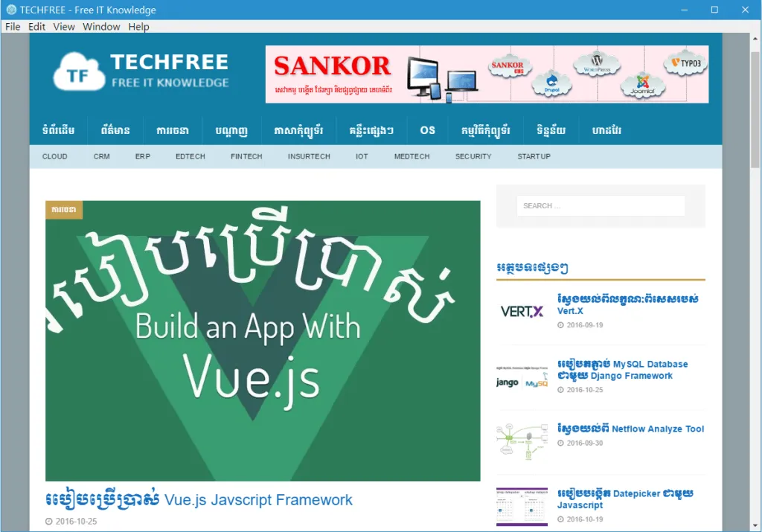The width and height of the screenshot is (762, 532).
Task: Select the EDTECH category link
Action: point(190,156)
